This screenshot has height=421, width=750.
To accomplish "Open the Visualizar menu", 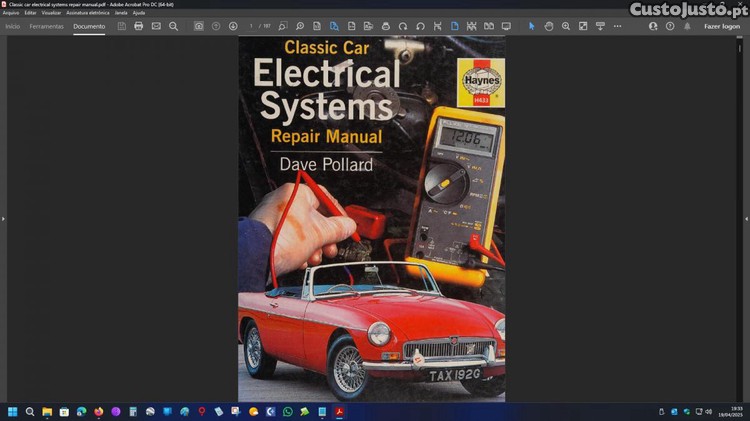I will [52, 12].
